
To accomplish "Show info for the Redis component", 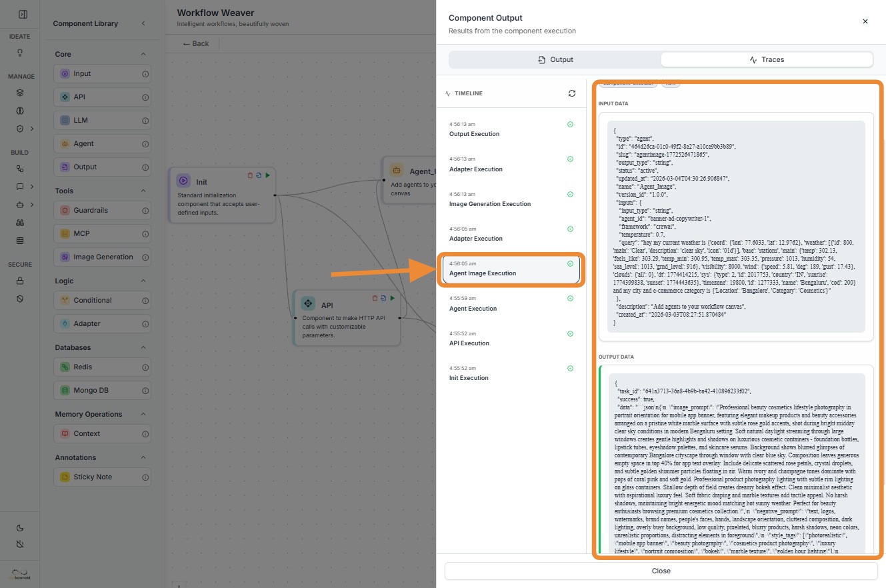I will pyautogui.click(x=145, y=367).
